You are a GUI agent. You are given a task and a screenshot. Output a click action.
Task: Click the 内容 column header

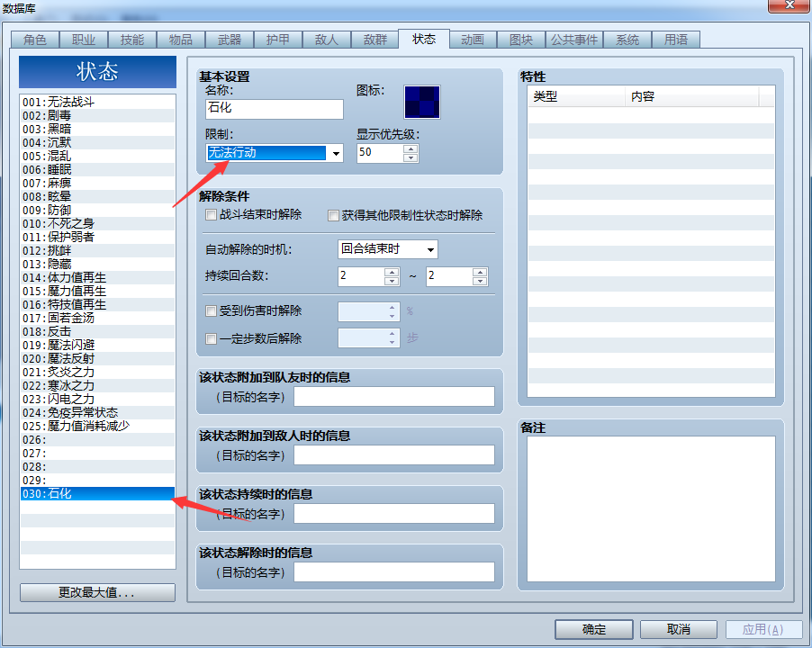692,97
